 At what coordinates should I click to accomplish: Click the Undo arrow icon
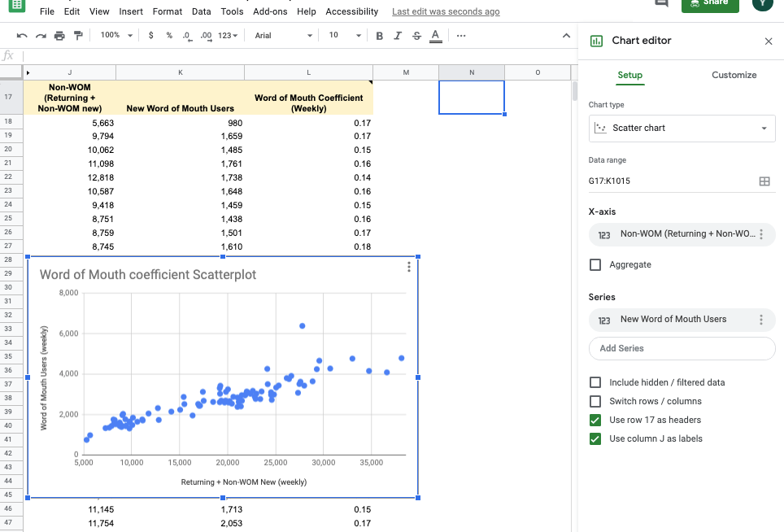22,36
